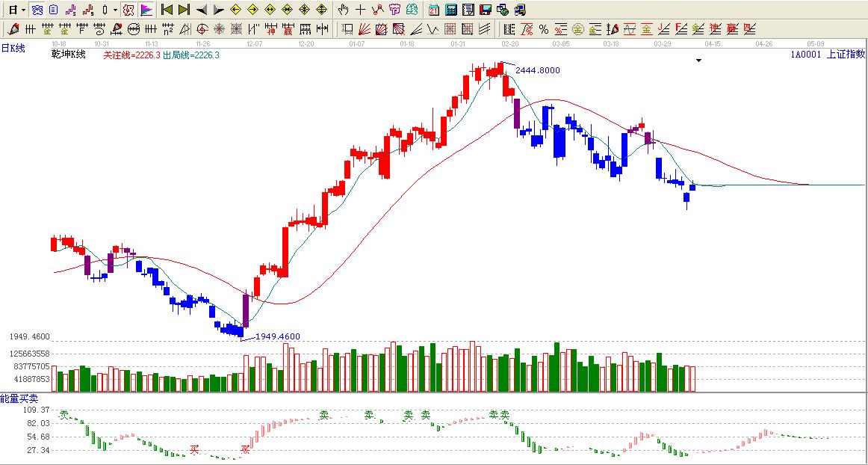Select the 日K线 chart label
868x465 pixels.
pyautogui.click(x=13, y=49)
